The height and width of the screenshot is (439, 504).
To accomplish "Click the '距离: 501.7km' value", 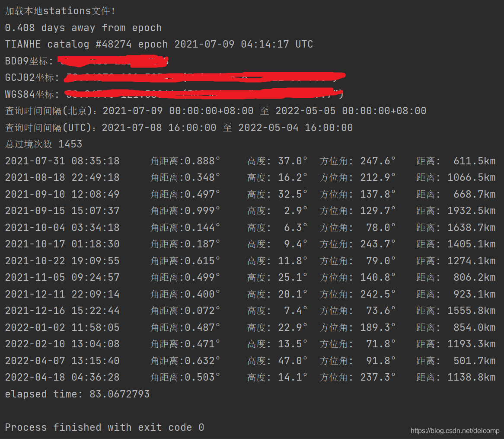I will (456, 361).
